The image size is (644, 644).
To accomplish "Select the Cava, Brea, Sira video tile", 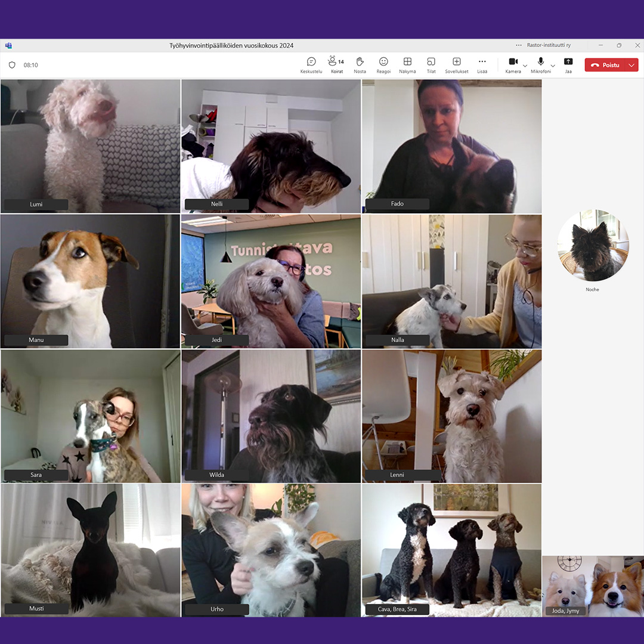I will (452, 550).
